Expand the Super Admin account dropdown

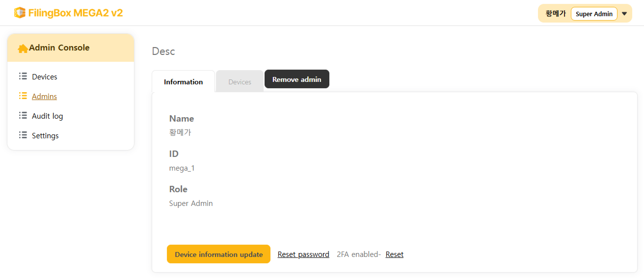pyautogui.click(x=594, y=13)
